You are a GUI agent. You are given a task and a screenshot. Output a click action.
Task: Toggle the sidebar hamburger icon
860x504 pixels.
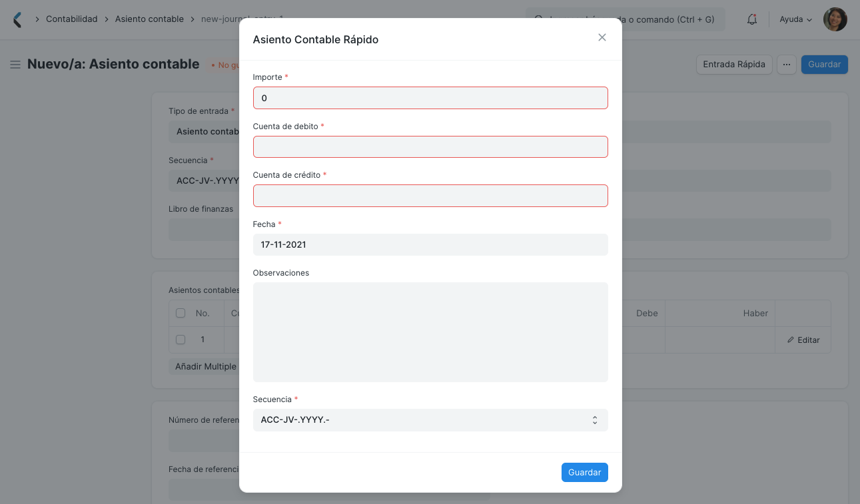[x=15, y=65]
